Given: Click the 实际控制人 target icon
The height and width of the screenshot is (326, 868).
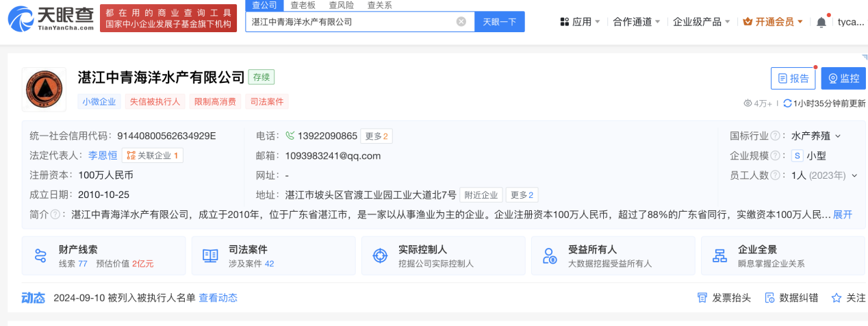Looking at the screenshot, I should click(380, 256).
